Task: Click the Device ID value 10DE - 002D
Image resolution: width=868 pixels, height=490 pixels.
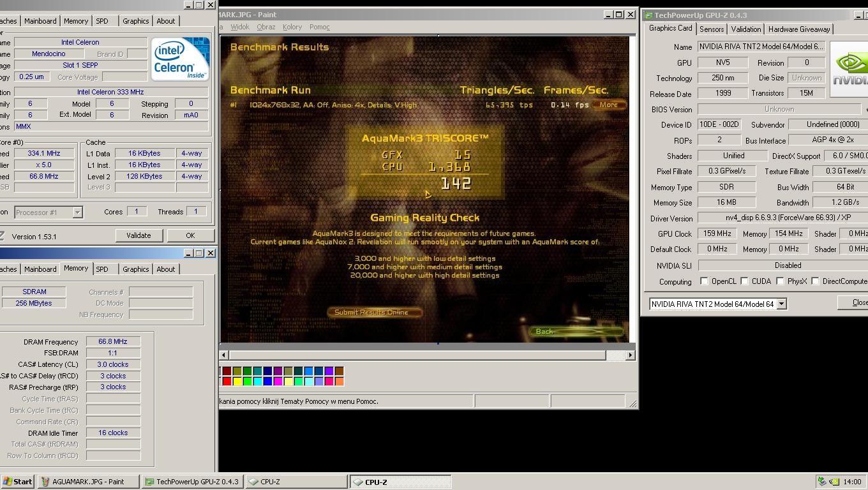Action: coord(719,125)
